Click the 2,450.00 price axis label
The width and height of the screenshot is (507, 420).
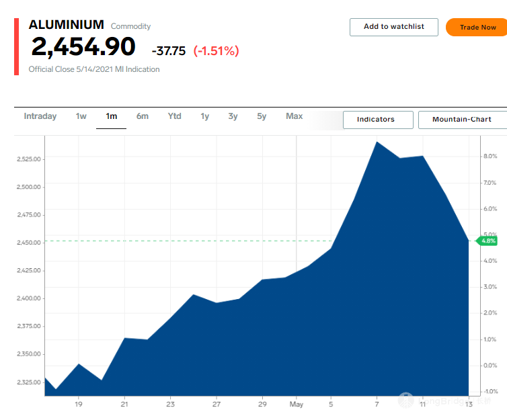[29, 243]
